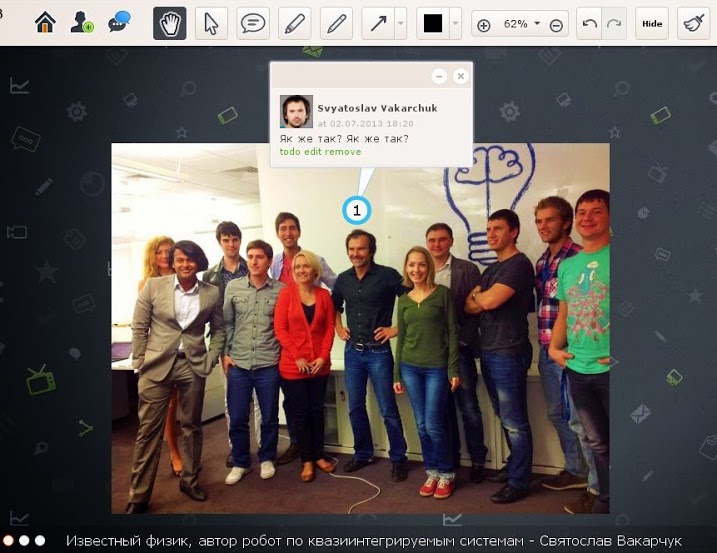
Task: Click the black color swatch
Action: pyautogui.click(x=433, y=23)
